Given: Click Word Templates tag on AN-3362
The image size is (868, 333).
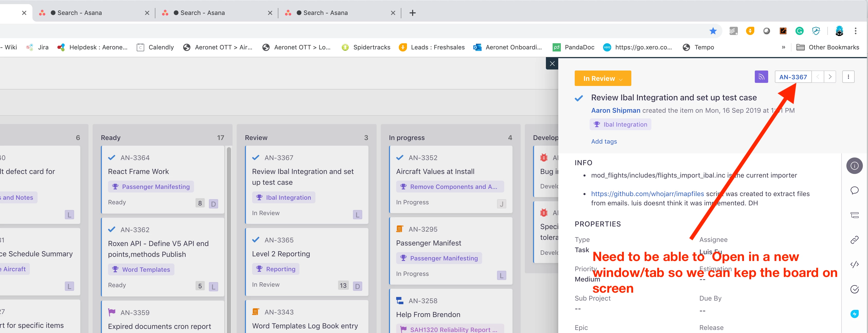Looking at the screenshot, I should pos(141,270).
